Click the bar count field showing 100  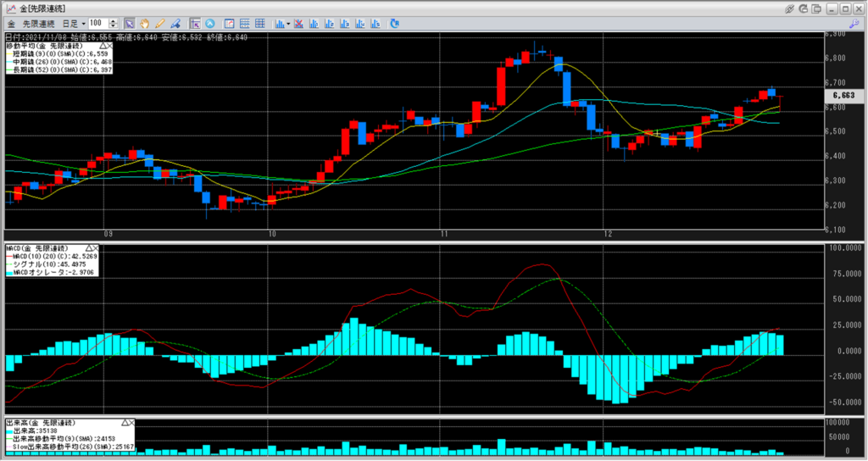pos(96,23)
